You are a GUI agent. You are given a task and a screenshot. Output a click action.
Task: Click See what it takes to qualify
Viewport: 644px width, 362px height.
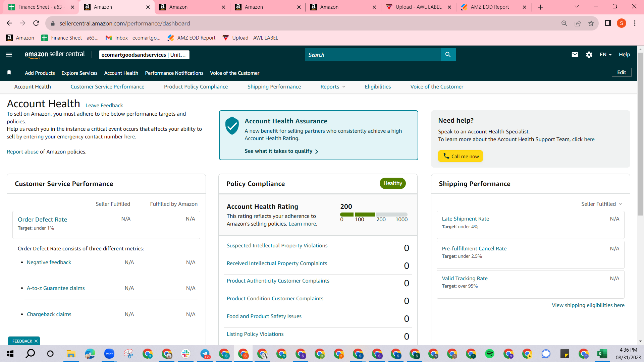point(281,151)
